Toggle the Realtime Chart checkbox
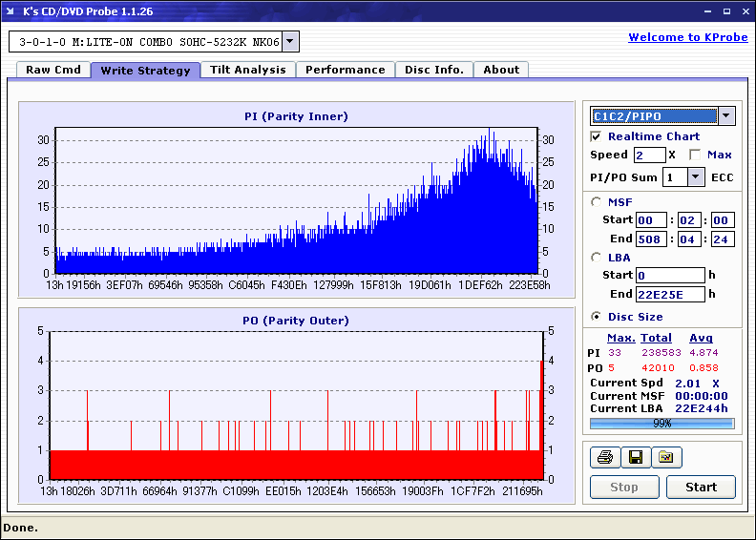 (x=597, y=137)
